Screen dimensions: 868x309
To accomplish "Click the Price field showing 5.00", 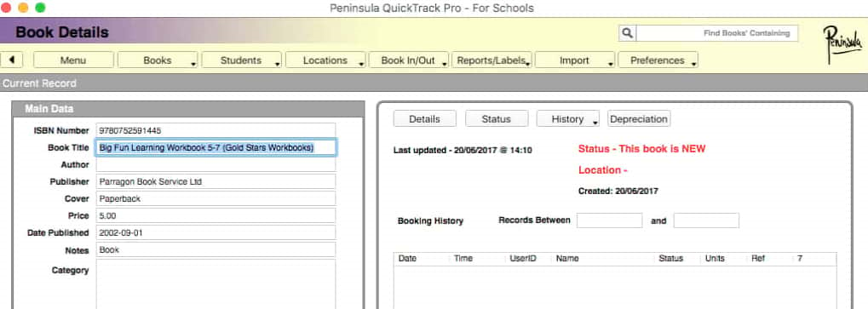I will tap(216, 215).
